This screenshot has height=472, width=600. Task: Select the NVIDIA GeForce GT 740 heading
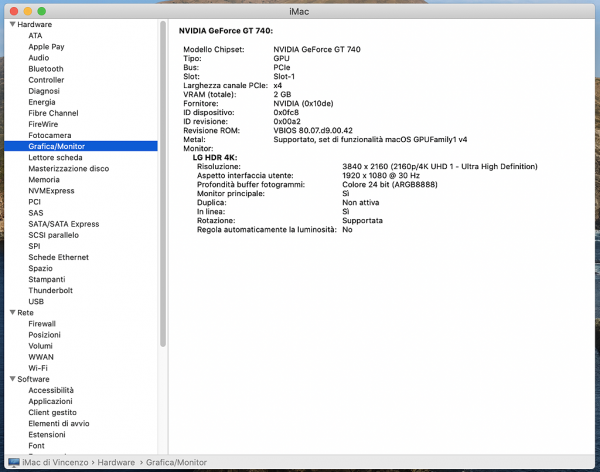pos(225,31)
